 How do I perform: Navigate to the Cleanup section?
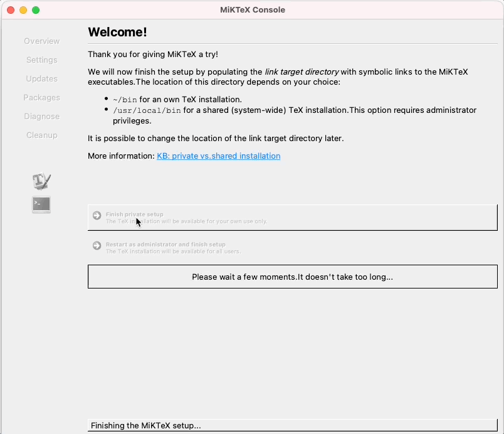[41, 135]
